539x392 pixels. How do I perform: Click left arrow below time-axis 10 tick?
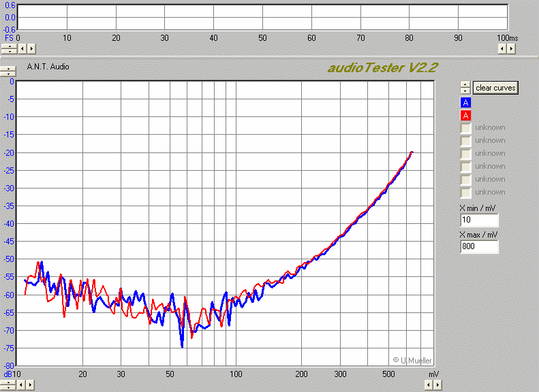pyautogui.click(x=22, y=49)
